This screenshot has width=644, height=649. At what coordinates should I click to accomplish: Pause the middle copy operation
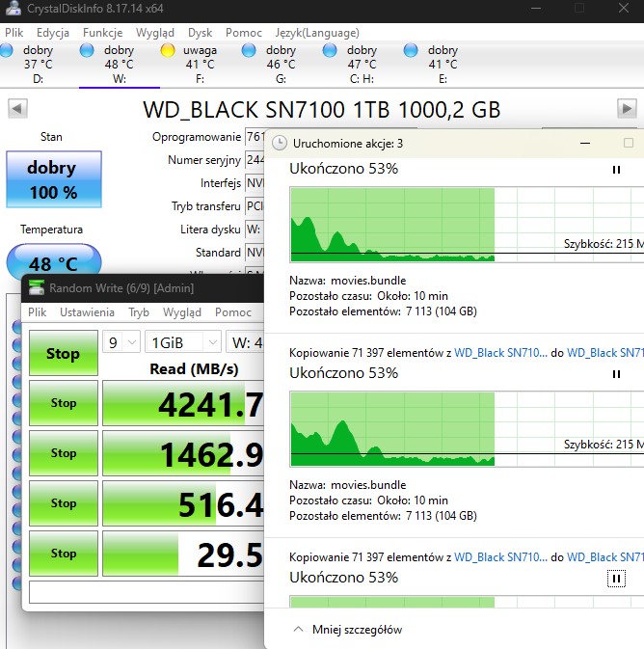[616, 374]
